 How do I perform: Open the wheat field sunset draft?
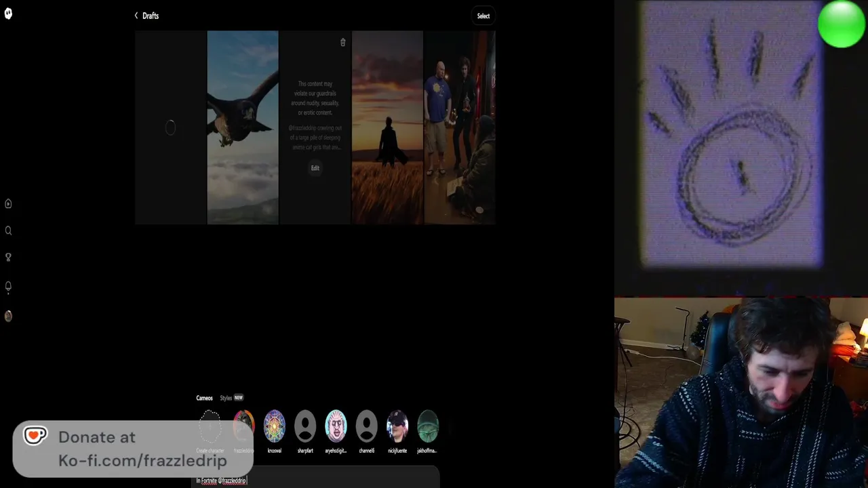pyautogui.click(x=387, y=127)
